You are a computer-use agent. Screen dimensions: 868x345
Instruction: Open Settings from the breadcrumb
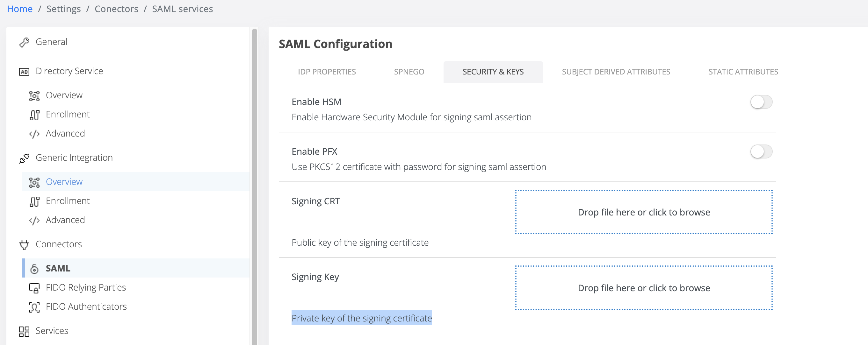tap(63, 9)
